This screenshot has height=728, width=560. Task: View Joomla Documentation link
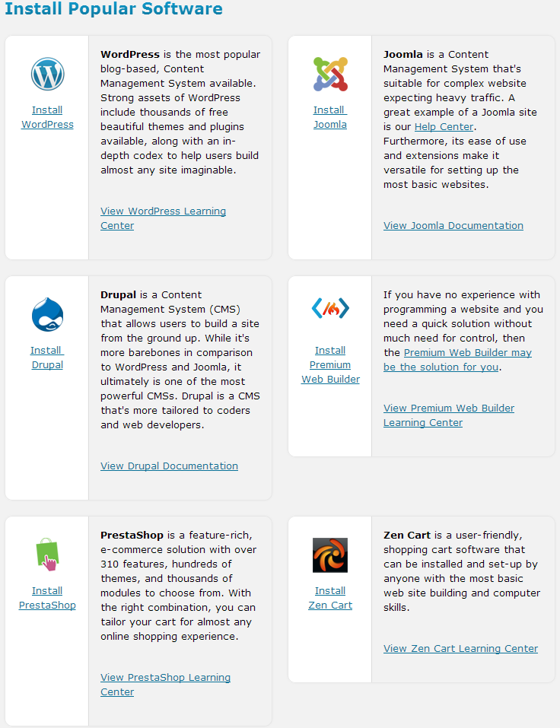(453, 225)
